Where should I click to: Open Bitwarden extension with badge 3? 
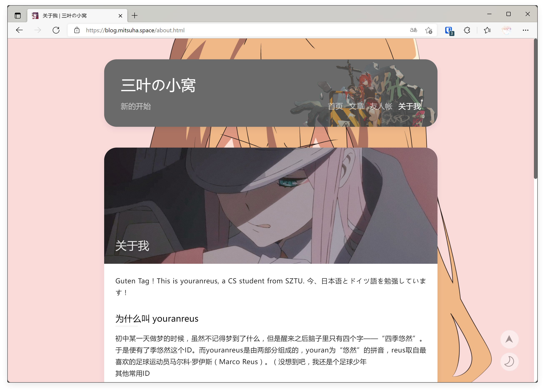tap(449, 30)
